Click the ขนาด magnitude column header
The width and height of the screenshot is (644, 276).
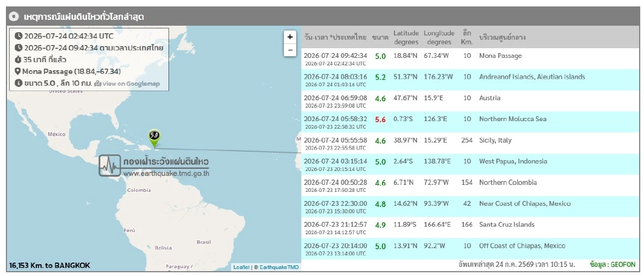point(380,38)
